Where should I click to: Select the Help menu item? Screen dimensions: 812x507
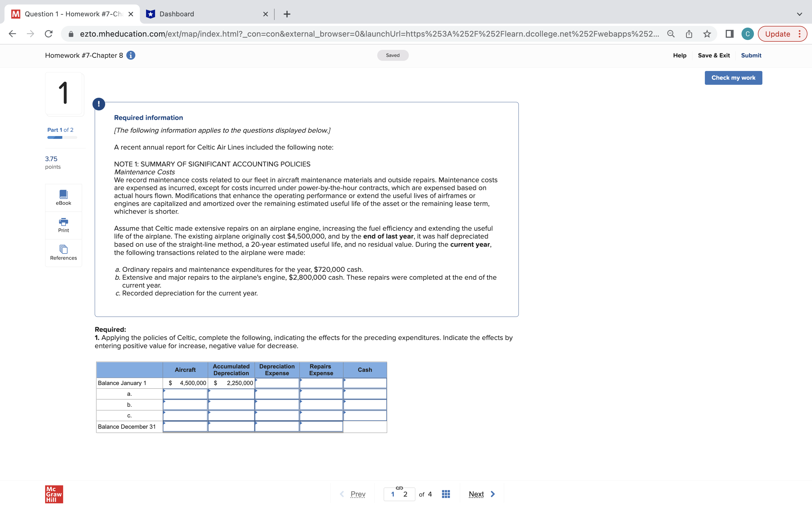[x=679, y=55]
